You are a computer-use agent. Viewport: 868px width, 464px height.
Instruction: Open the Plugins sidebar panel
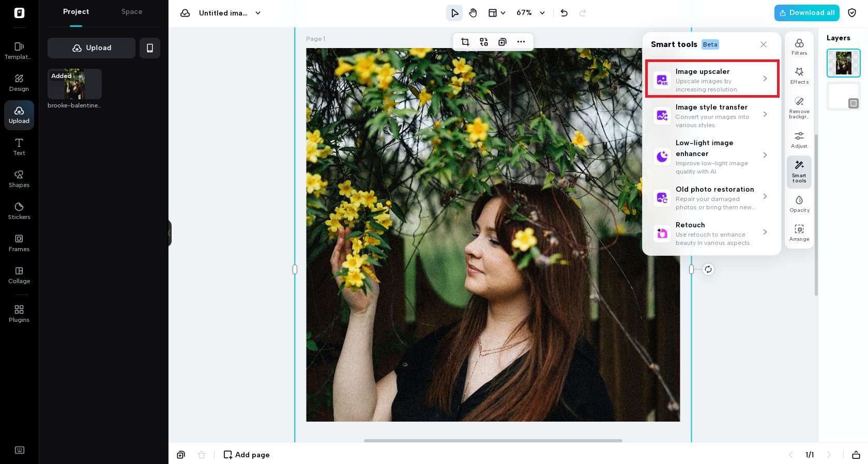pyautogui.click(x=19, y=314)
